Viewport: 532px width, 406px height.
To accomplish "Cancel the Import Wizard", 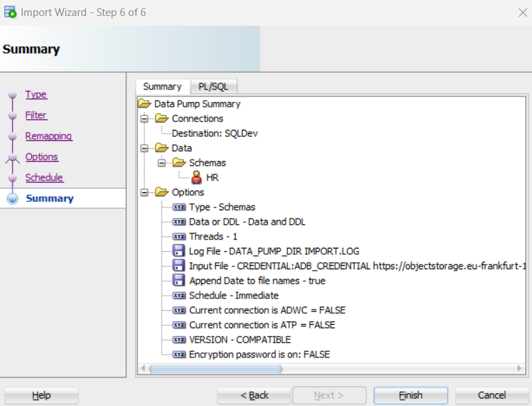I will point(492,396).
